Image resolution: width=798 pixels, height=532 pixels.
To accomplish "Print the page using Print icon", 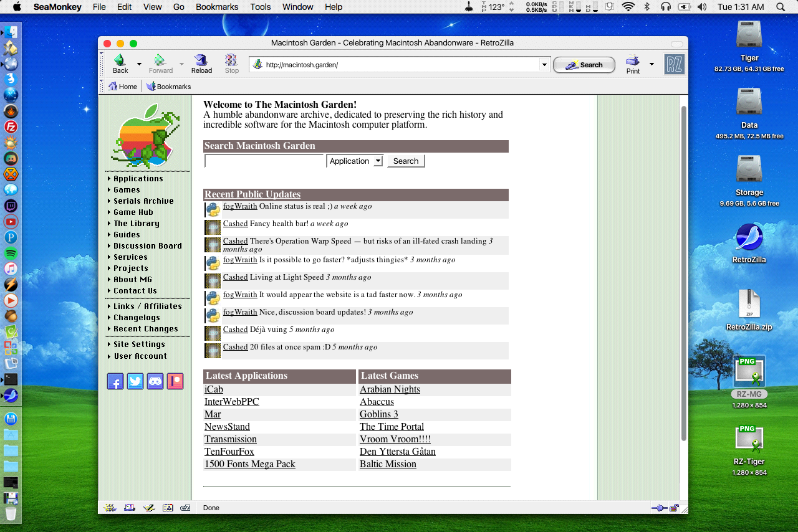I will 633,64.
